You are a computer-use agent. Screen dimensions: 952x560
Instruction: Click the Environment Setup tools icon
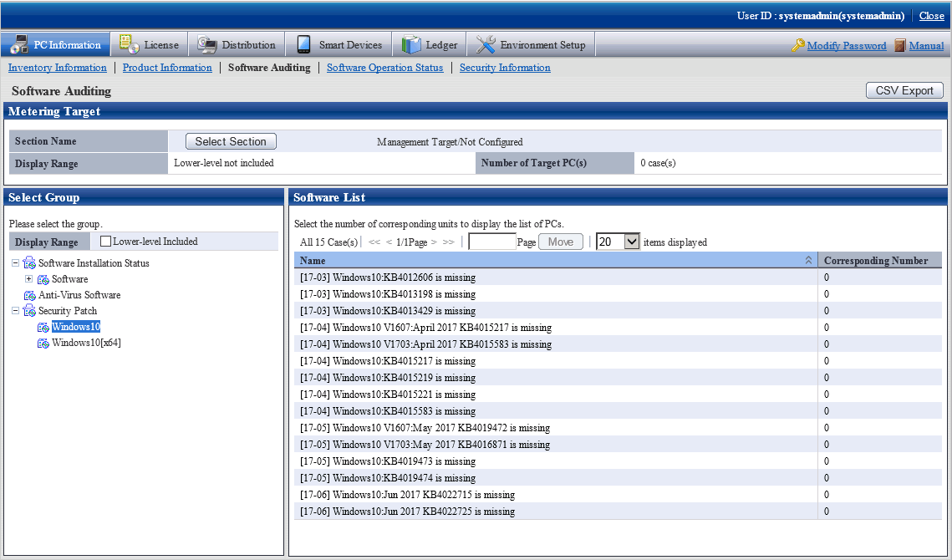click(486, 44)
